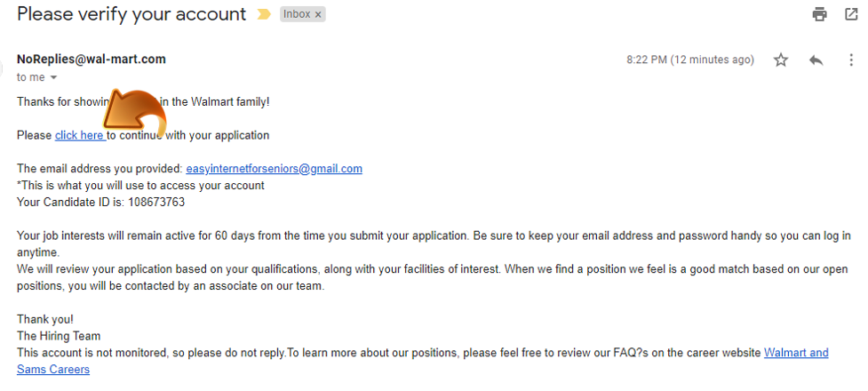Follow the 'click here' application link

coord(80,135)
